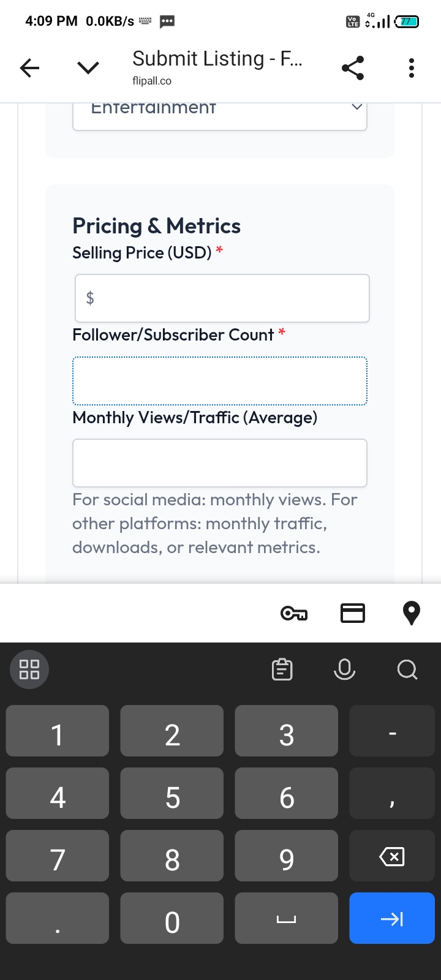Image resolution: width=441 pixels, height=980 pixels.
Task: Open the keyboard clipboard icon
Action: coord(282,669)
